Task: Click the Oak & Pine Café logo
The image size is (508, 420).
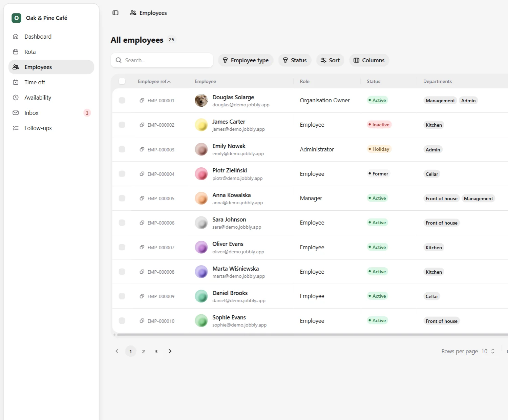Action: [16, 18]
